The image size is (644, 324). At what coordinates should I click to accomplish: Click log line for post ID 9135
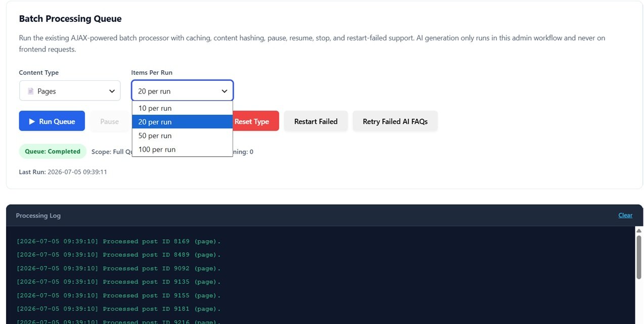[x=119, y=282]
